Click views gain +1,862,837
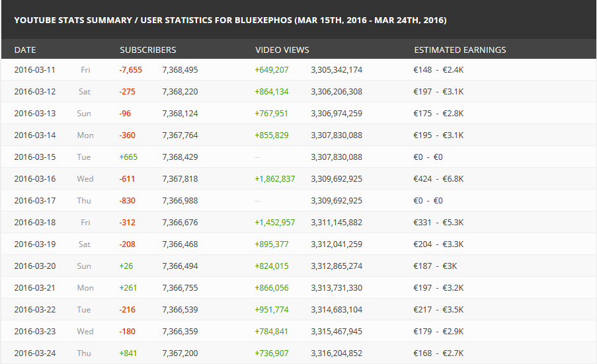This screenshot has height=364, width=597. click(x=274, y=179)
